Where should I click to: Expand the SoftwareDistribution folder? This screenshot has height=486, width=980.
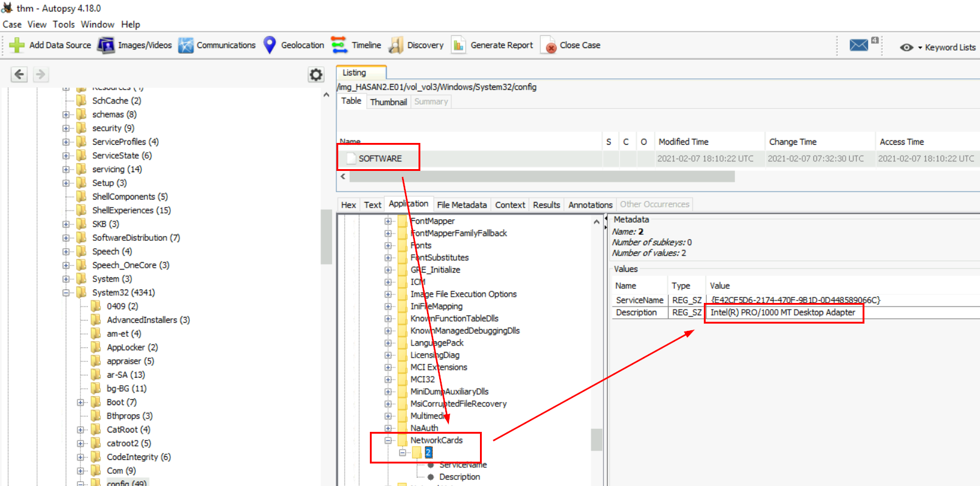point(66,238)
